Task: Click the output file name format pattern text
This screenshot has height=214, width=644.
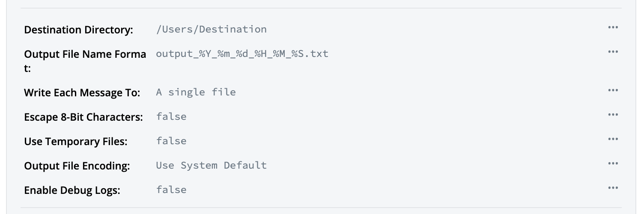Action: pyautogui.click(x=242, y=54)
